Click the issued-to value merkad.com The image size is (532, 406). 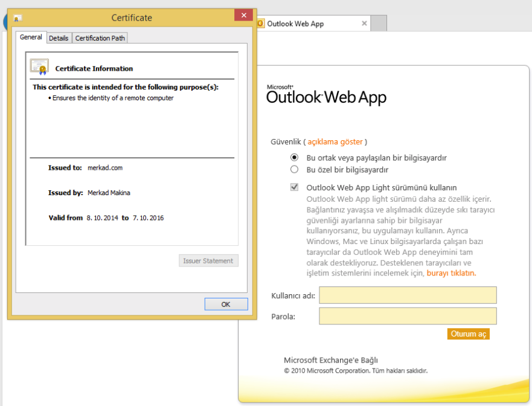click(105, 168)
